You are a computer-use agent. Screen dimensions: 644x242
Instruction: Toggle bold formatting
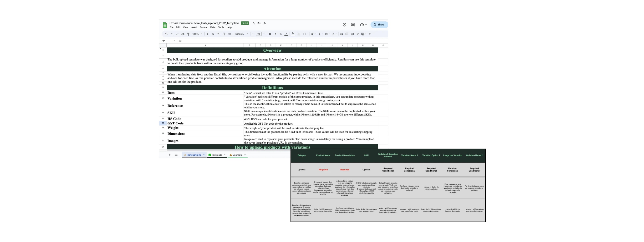[x=270, y=34]
